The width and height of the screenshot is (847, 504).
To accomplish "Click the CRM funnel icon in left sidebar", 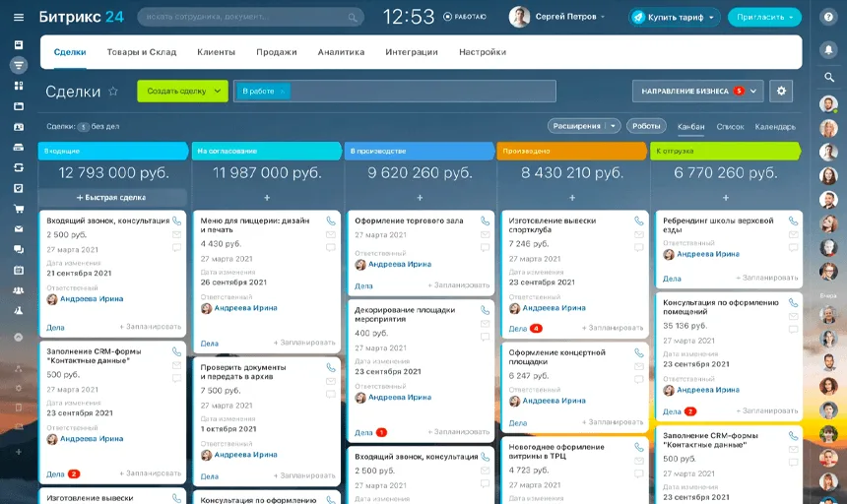I will (19, 65).
